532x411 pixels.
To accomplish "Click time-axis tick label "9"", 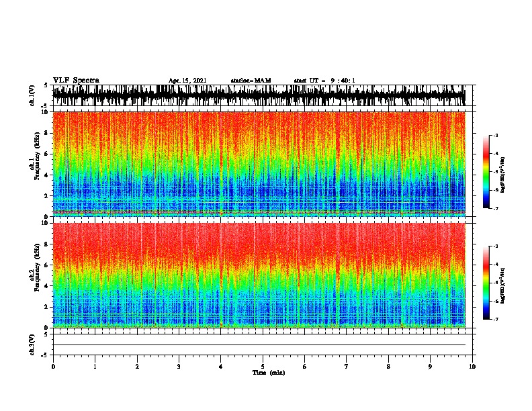I will coord(430,367).
